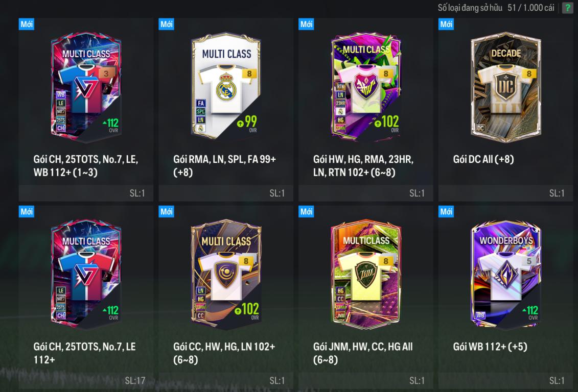
Task: Click Mới badge on the Decade pack
Action: [446, 24]
